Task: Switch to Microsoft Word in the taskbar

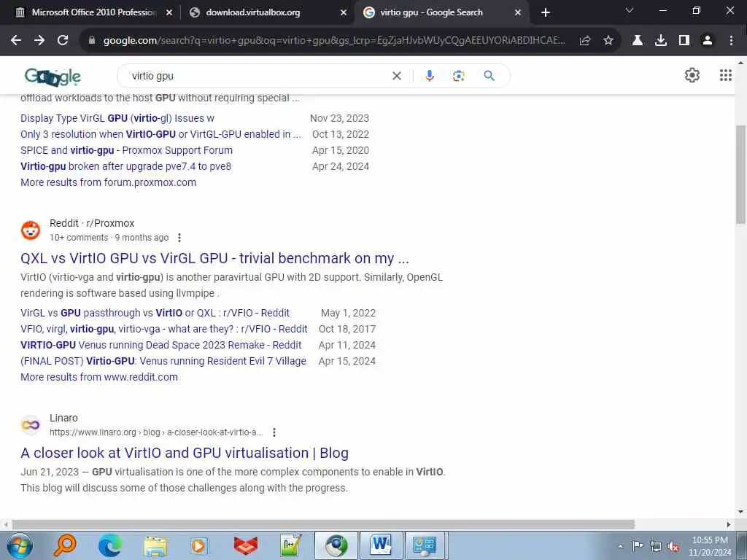Action: [382, 545]
